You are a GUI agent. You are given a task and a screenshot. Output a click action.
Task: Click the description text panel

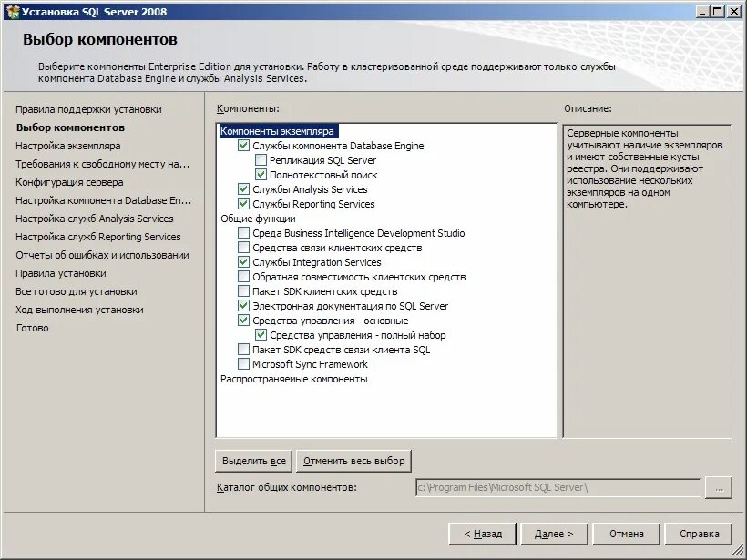[x=647, y=281]
